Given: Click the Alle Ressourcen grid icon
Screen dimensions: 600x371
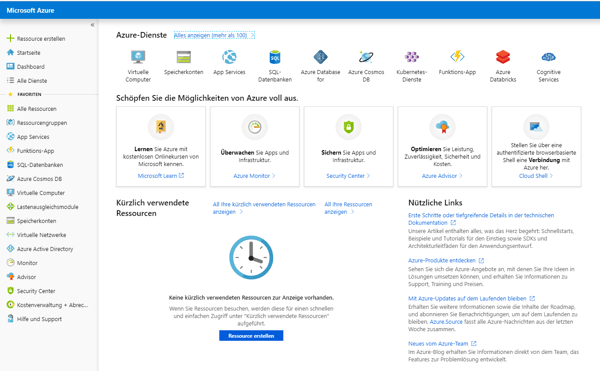Looking at the screenshot, I should [10, 109].
